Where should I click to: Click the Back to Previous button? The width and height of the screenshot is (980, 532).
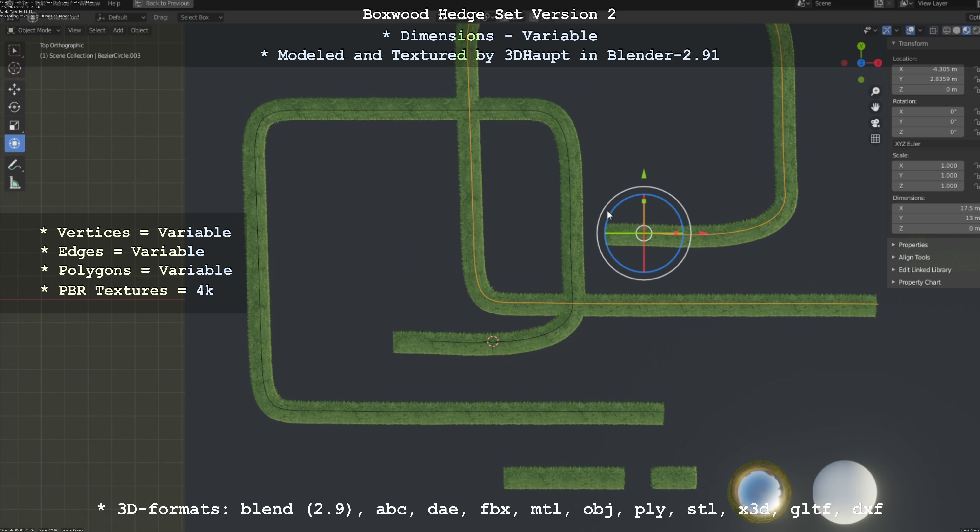[x=164, y=3]
